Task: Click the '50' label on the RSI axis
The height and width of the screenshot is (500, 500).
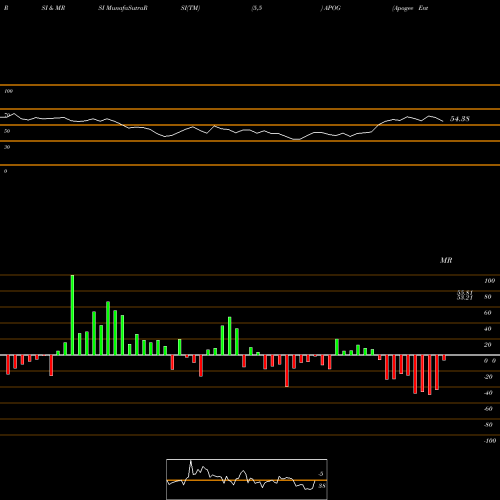Action: (x=7, y=131)
